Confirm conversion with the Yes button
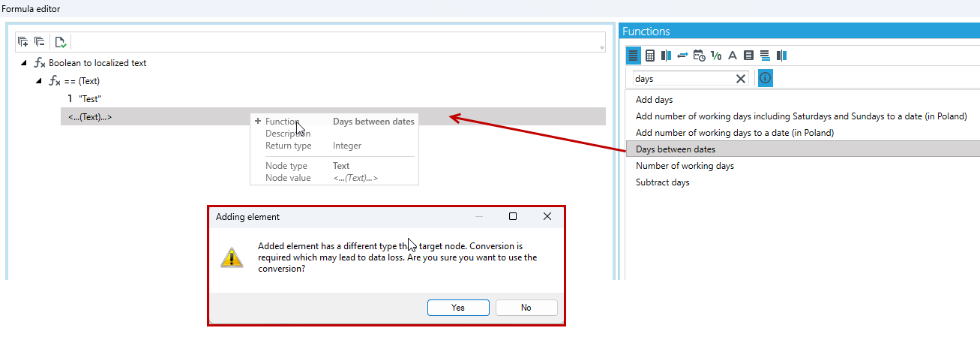Viewport: 980px width, 343px height. (x=458, y=307)
